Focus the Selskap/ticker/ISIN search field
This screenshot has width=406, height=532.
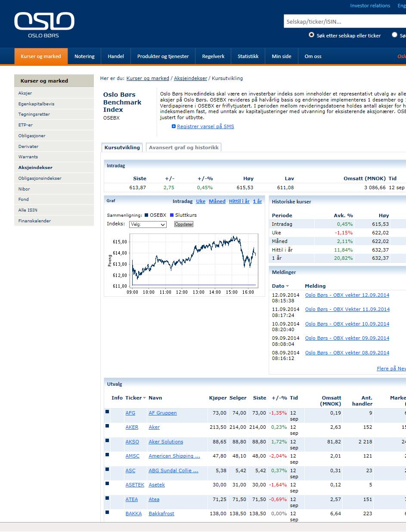pyautogui.click(x=345, y=22)
